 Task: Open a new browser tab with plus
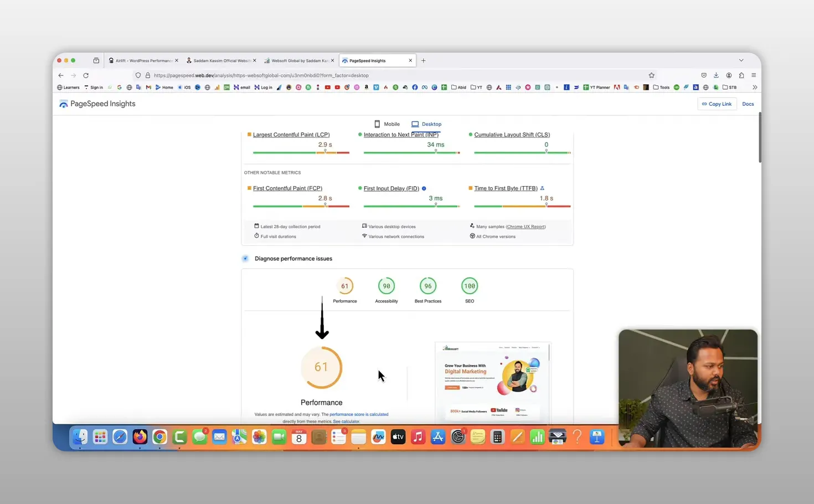(424, 60)
